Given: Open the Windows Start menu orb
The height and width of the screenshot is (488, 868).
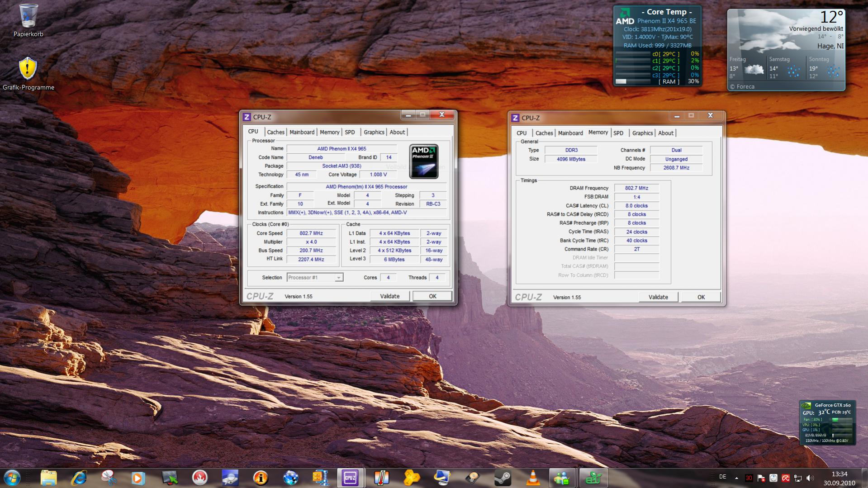Looking at the screenshot, I should tap(12, 478).
